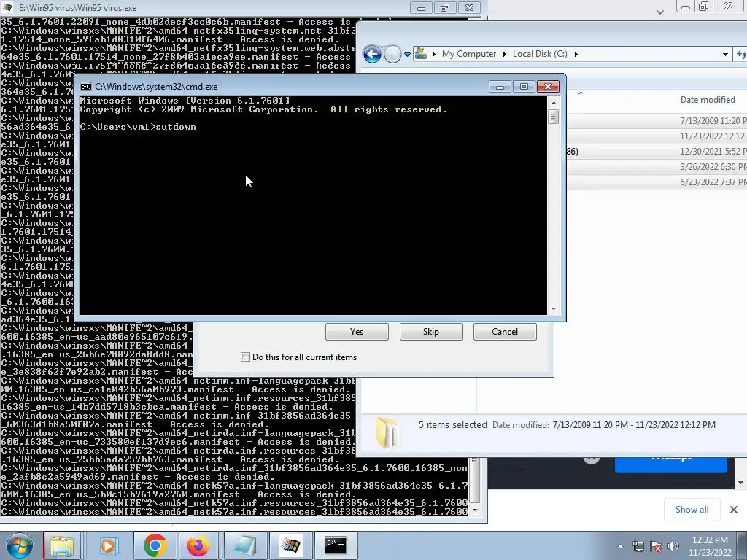Select the row dated 12/30/2021 5:52
Image resolution: width=747 pixels, height=560 pixels.
(x=657, y=152)
